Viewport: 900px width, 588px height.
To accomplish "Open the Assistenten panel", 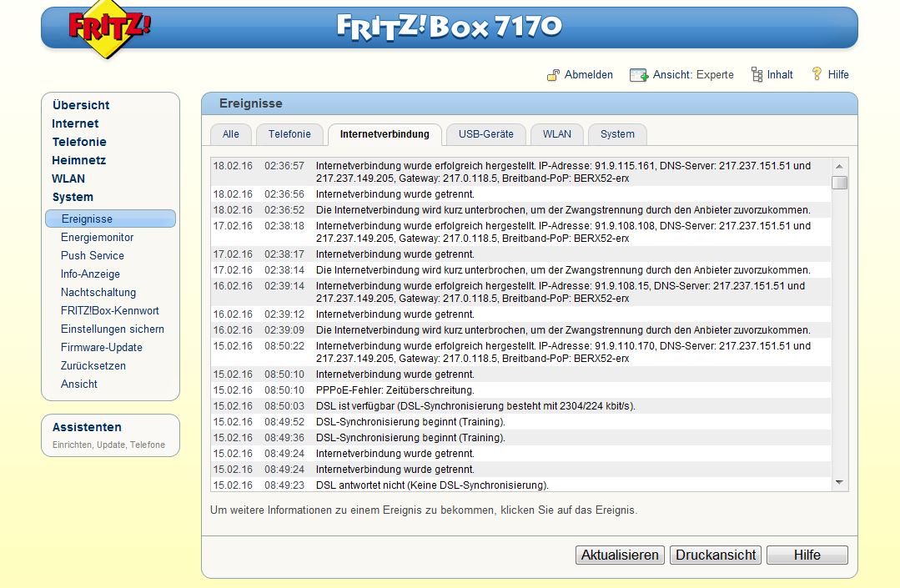I will coord(110,435).
